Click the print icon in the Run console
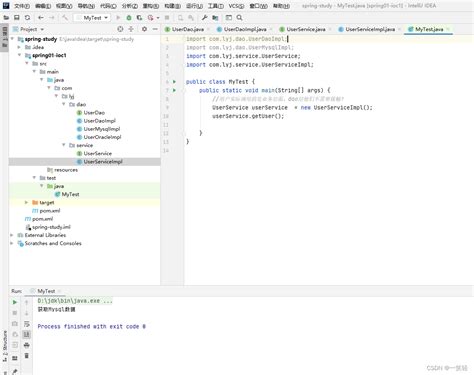474x375 pixels. pyautogui.click(x=27, y=345)
